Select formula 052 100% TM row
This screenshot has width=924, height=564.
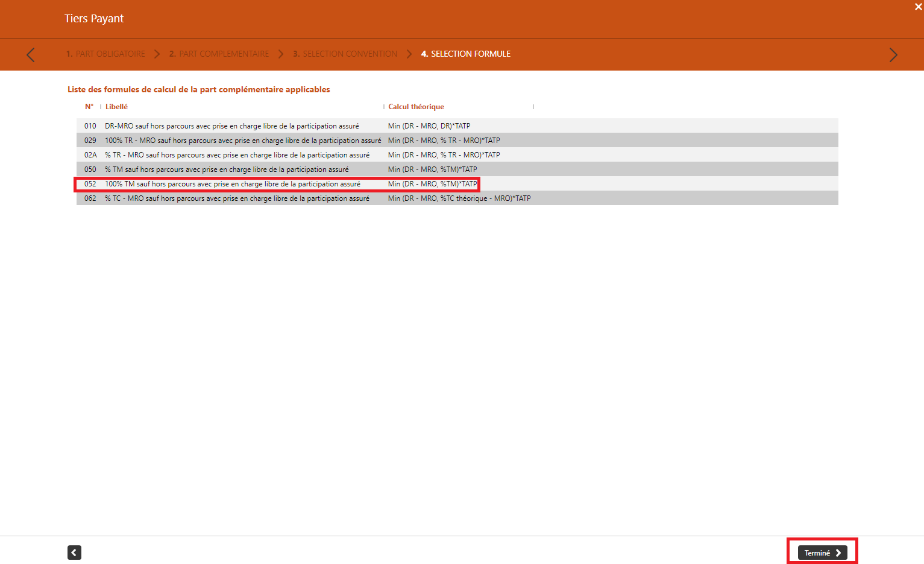pyautogui.click(x=233, y=184)
